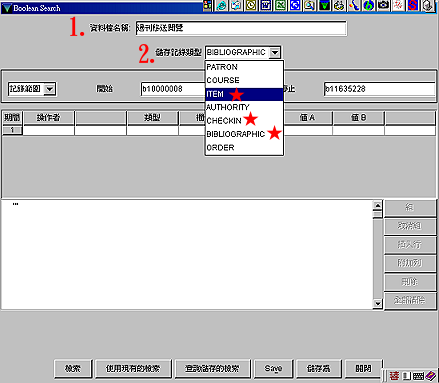Click the 刪除 delete button on right

[x=410, y=282]
